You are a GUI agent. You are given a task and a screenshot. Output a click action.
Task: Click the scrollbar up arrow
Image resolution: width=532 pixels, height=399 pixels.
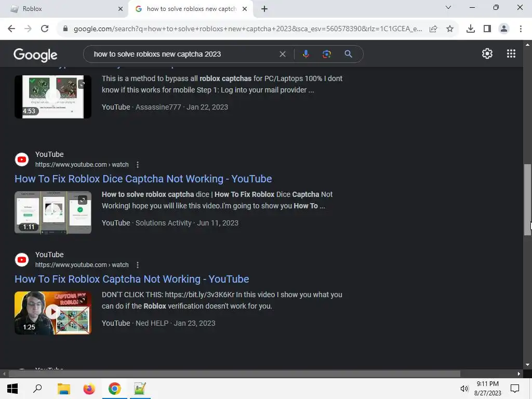527,45
